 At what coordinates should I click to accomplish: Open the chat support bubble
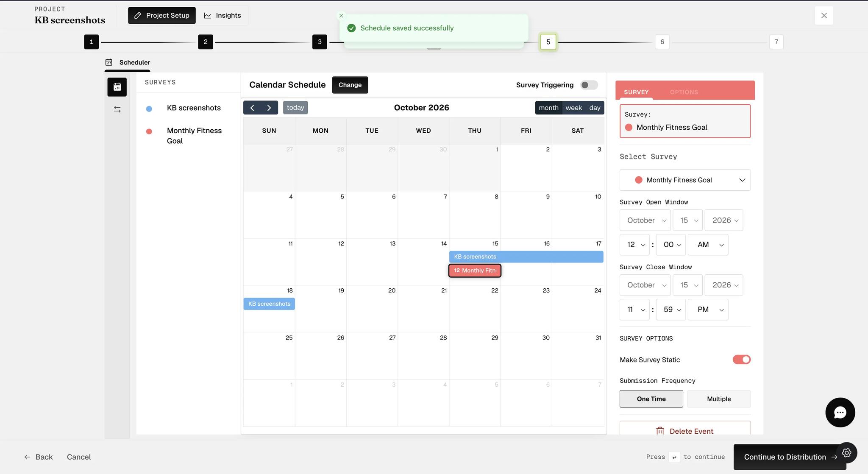coord(840,413)
